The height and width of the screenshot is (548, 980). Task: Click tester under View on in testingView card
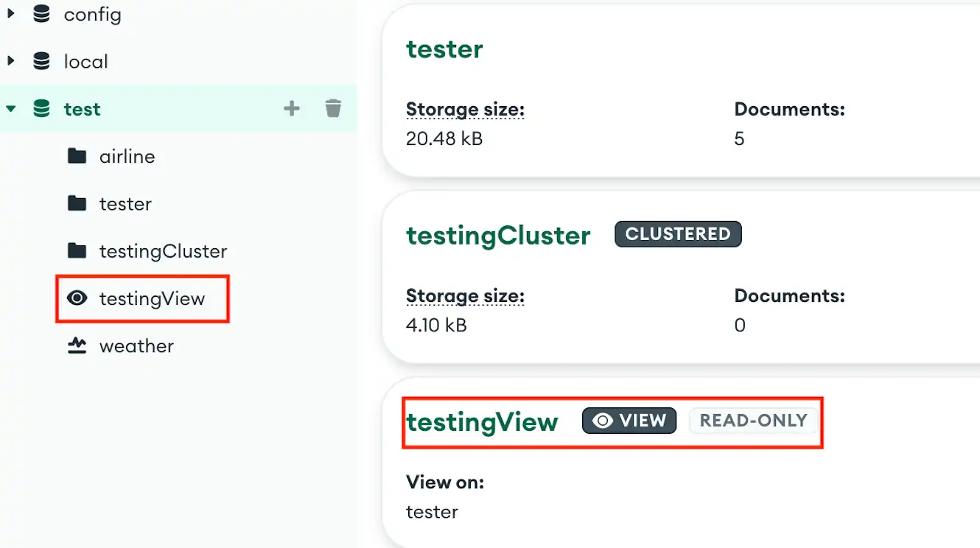tap(432, 511)
